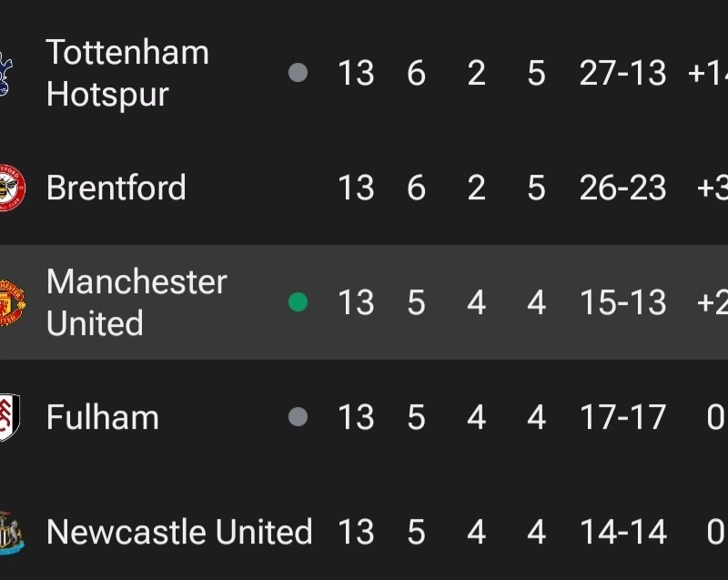Click Fulham's 17-17 goals score
This screenshot has width=728, height=580.
(x=622, y=418)
